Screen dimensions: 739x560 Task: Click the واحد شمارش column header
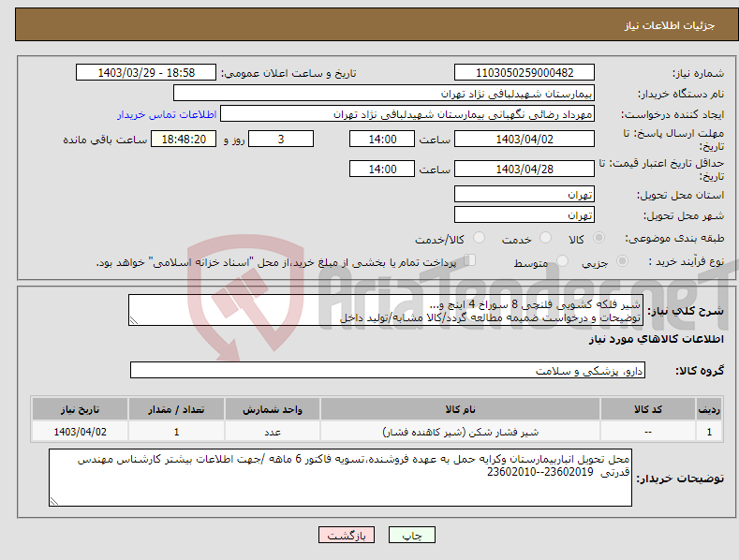[273, 409]
